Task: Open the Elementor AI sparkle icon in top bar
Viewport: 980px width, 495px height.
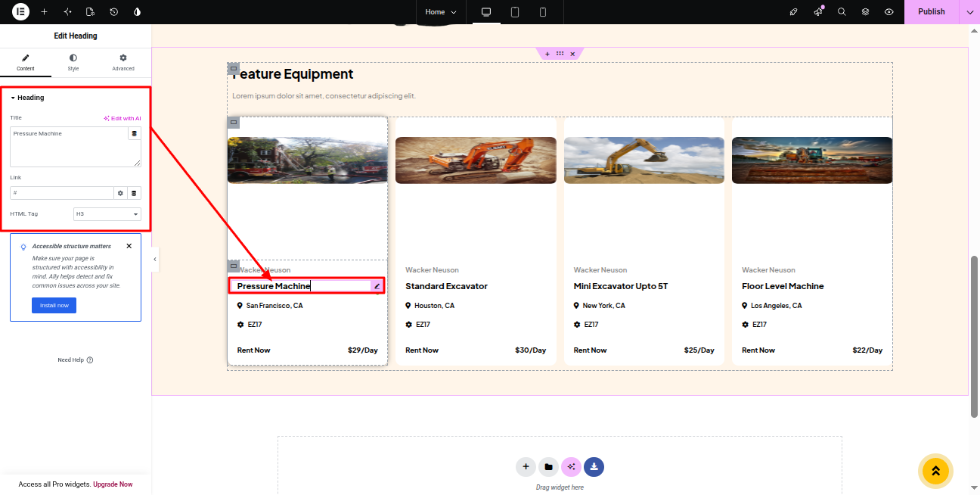Action: coord(67,12)
